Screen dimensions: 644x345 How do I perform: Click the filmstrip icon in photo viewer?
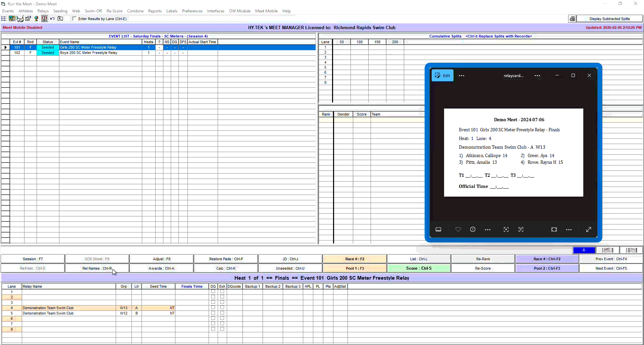click(438, 229)
